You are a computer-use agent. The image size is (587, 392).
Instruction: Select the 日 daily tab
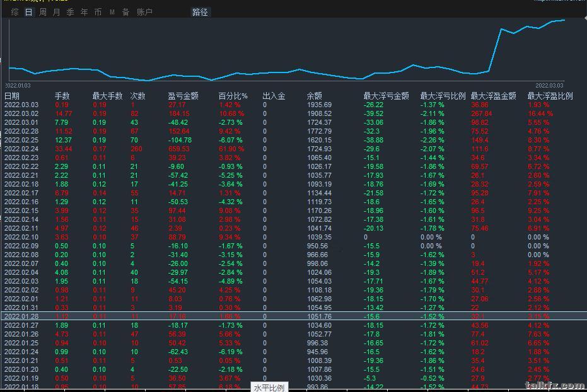(x=28, y=12)
